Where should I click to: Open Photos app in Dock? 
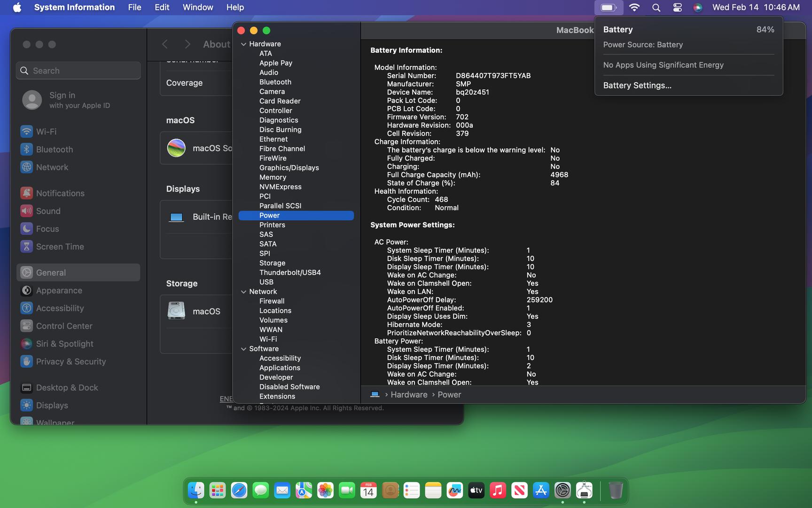tap(325, 491)
